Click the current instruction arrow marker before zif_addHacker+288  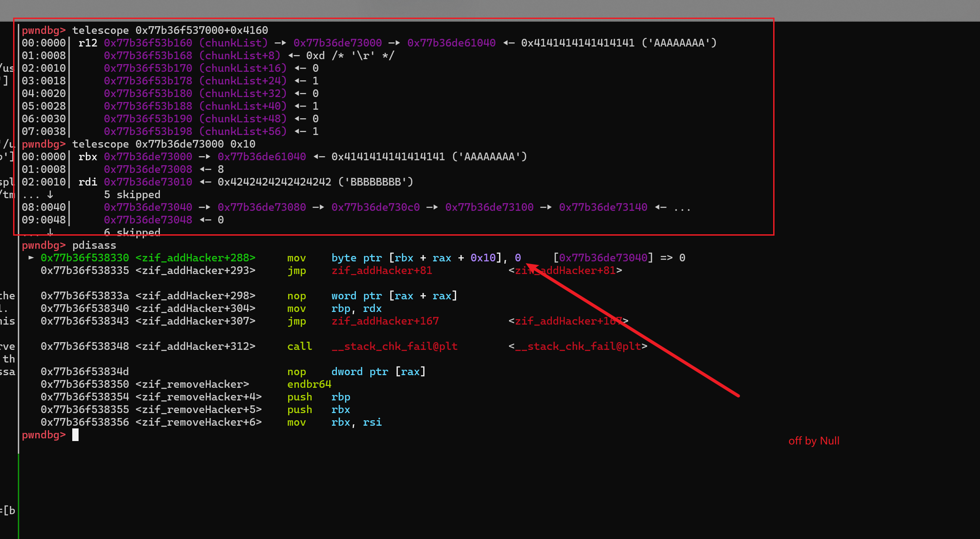pos(31,257)
